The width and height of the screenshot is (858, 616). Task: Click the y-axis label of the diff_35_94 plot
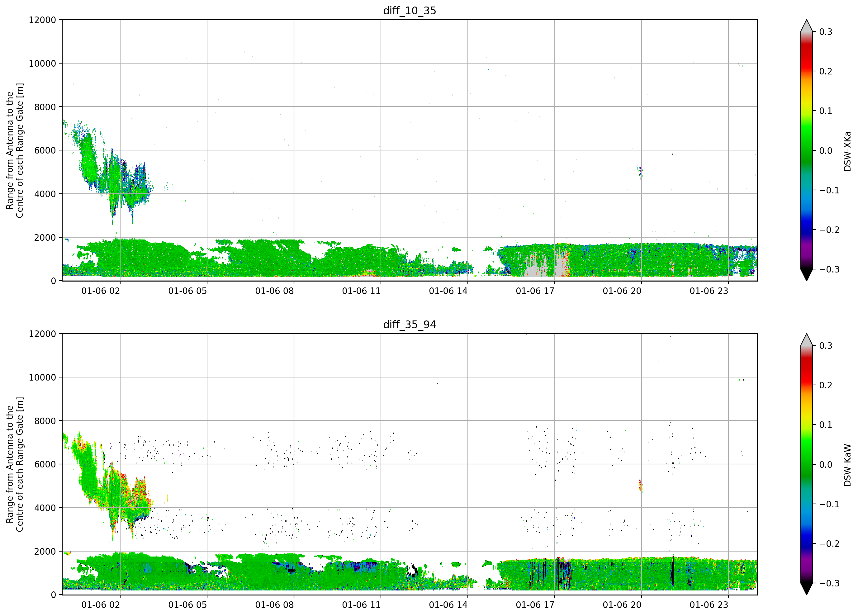click(15, 464)
